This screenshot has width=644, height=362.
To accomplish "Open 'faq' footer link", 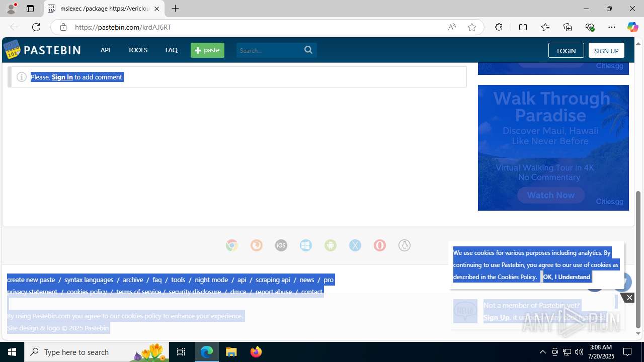I will coord(157,280).
